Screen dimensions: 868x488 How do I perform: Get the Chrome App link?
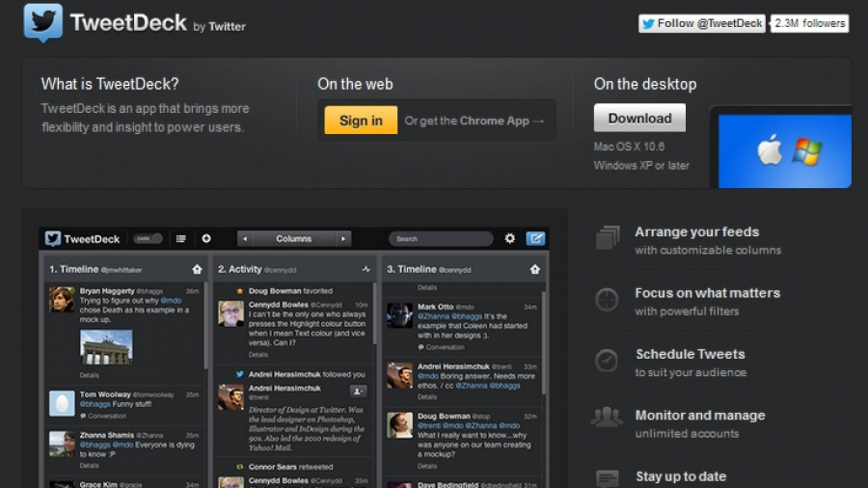[475, 121]
